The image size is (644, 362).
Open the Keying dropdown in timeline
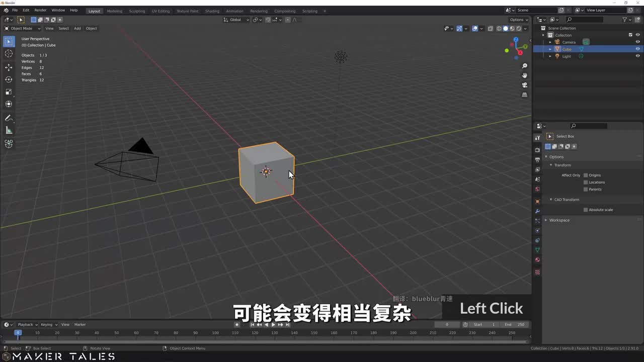[49, 325]
